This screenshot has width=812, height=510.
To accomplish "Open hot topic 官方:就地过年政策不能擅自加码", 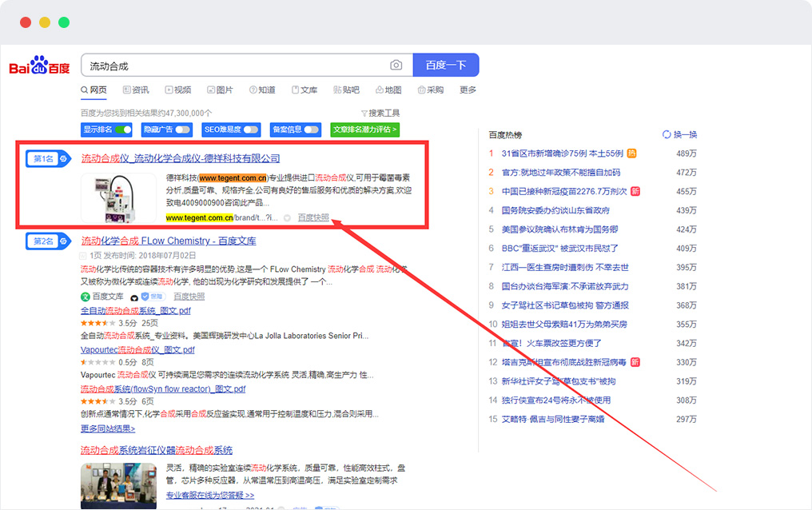I will 561,173.
